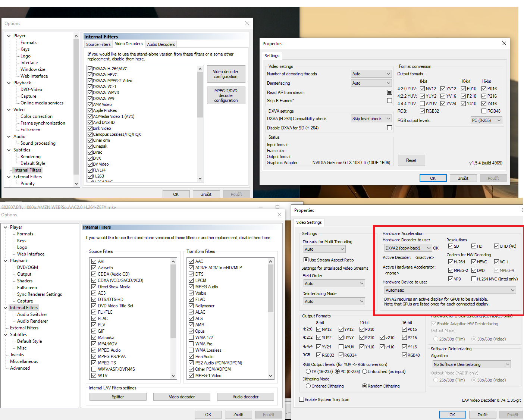This screenshot has height=420, width=524.
Task: Click the MPEG-2/DVD decoder configuration button
Action: pyautogui.click(x=226, y=95)
